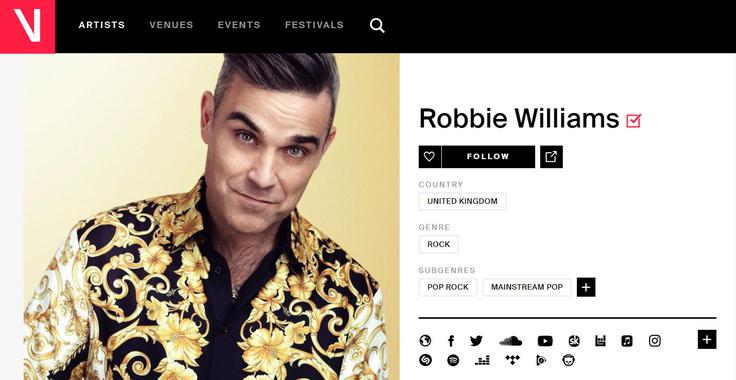Expand more subgenres with plus button
Image resolution: width=736 pixels, height=380 pixels.
586,287
